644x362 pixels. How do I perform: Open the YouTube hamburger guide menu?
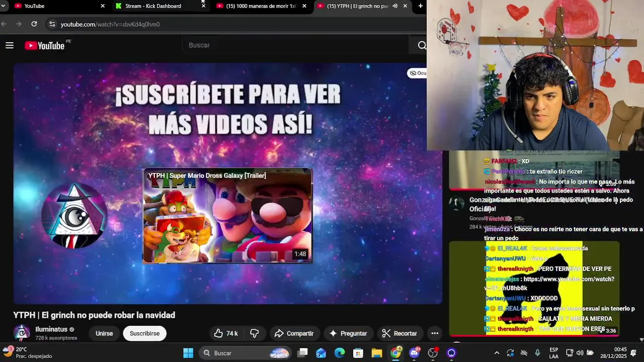9,46
